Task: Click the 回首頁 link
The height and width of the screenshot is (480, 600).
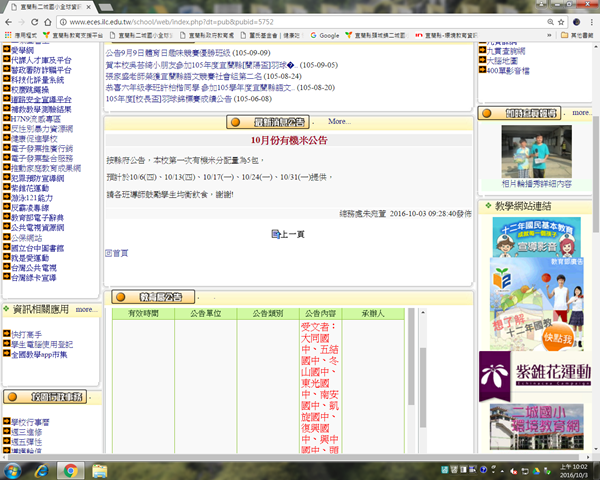Action: coord(117,253)
